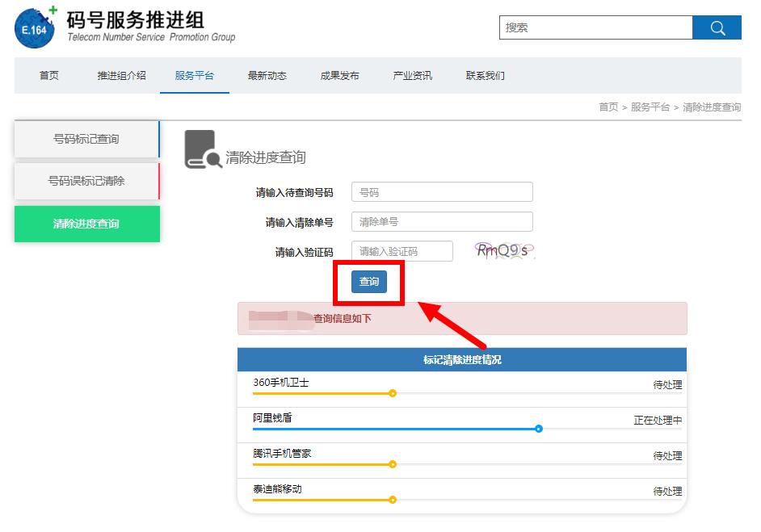This screenshot has width=761, height=532.
Task: Open 号码标记查询 in the sidebar
Action: click(x=86, y=138)
